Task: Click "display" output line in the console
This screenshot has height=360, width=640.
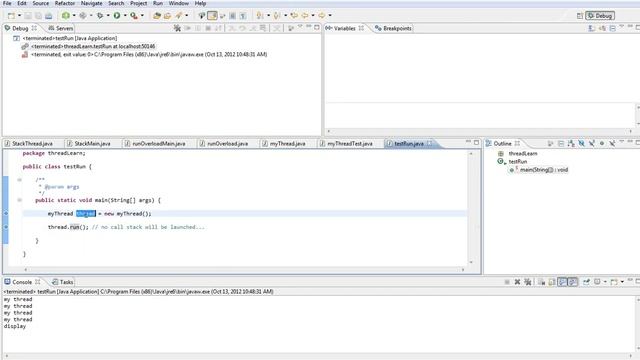Action: coord(15,326)
